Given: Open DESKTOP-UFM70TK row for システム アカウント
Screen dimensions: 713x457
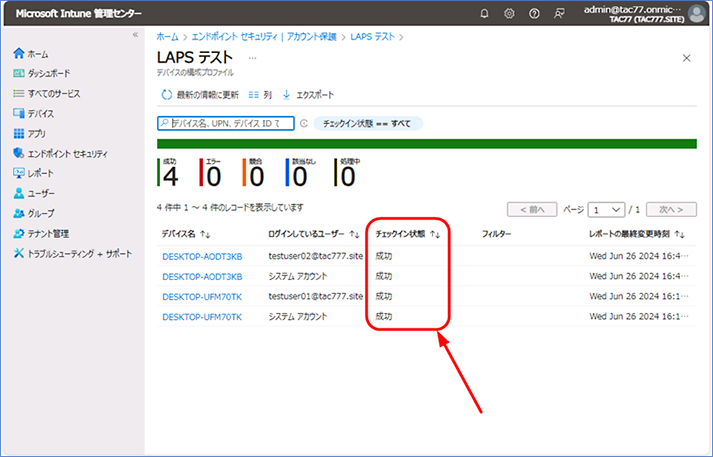Looking at the screenshot, I should [202, 316].
